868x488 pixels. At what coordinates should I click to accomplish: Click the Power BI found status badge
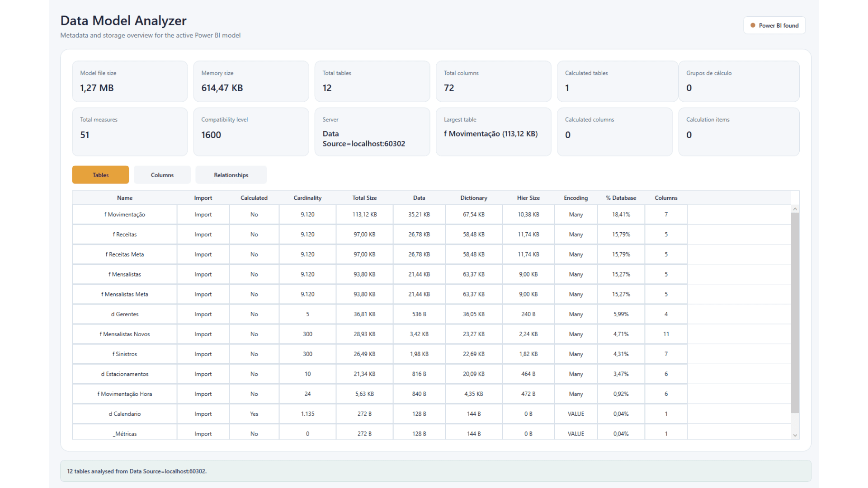pos(774,25)
